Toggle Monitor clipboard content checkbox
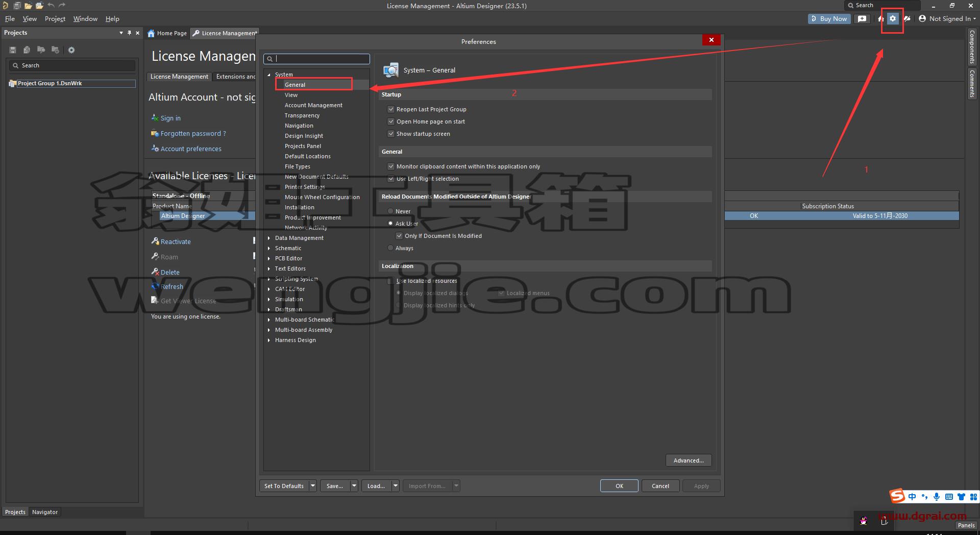The height and width of the screenshot is (535, 980). pyautogui.click(x=391, y=166)
